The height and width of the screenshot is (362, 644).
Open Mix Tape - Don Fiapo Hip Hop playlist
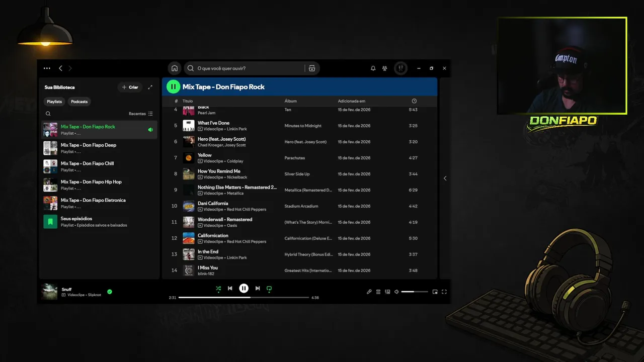[99, 185]
